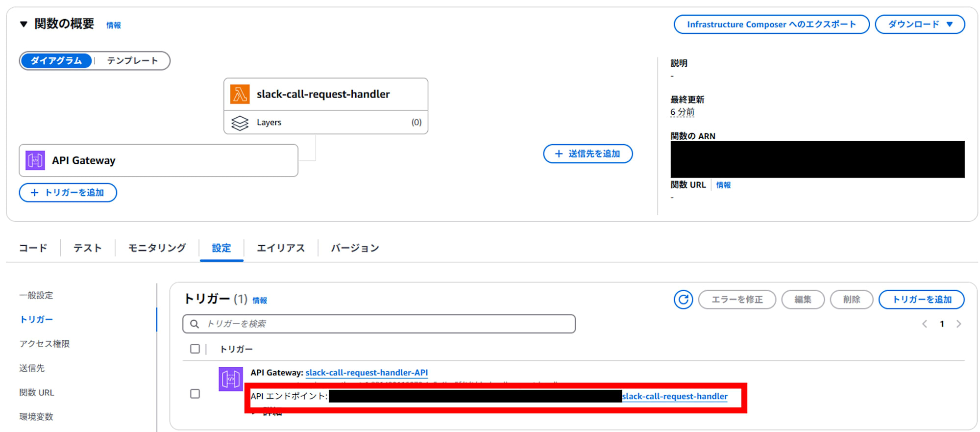Open the Layers (0) row
This screenshot has height=432, width=980.
(326, 122)
